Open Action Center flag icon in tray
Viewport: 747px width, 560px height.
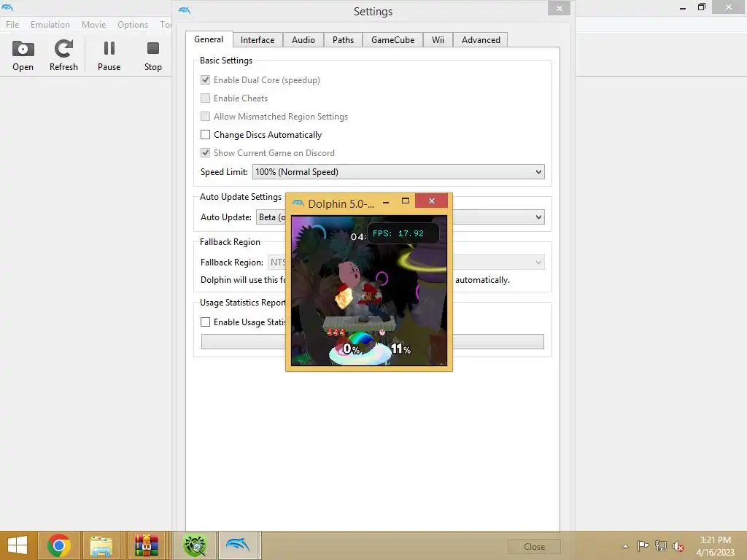click(x=643, y=546)
